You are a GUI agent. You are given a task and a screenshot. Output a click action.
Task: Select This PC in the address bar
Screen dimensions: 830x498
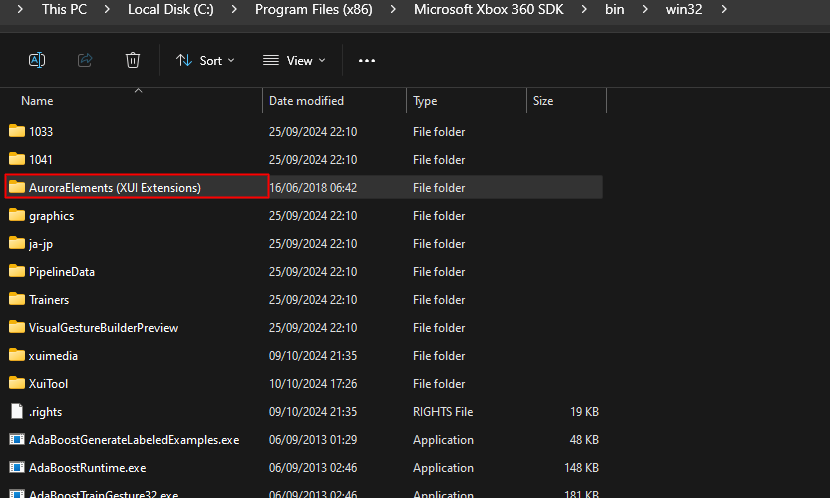65,10
